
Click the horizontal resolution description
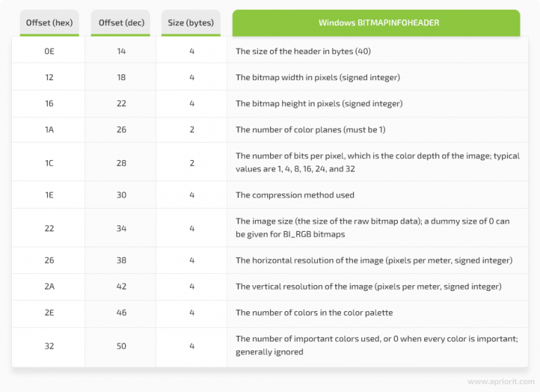pos(373,261)
